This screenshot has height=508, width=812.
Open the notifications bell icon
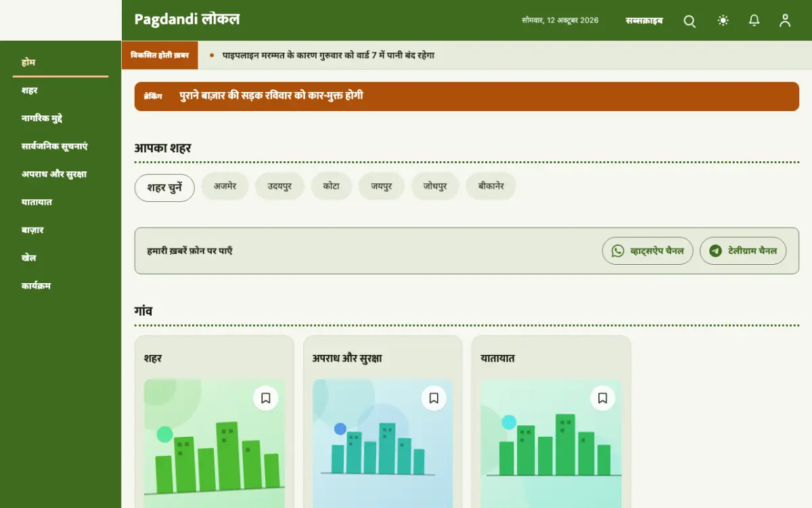pos(754,21)
